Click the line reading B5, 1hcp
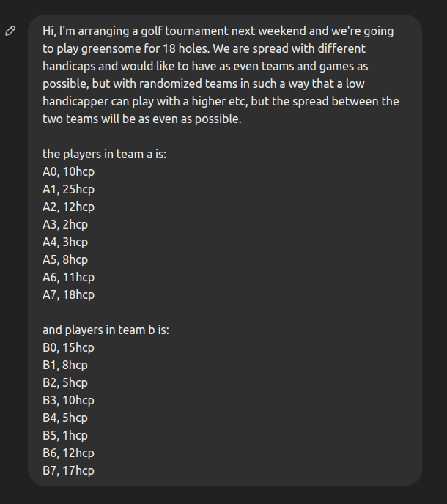This screenshot has height=504, width=447. point(65,436)
